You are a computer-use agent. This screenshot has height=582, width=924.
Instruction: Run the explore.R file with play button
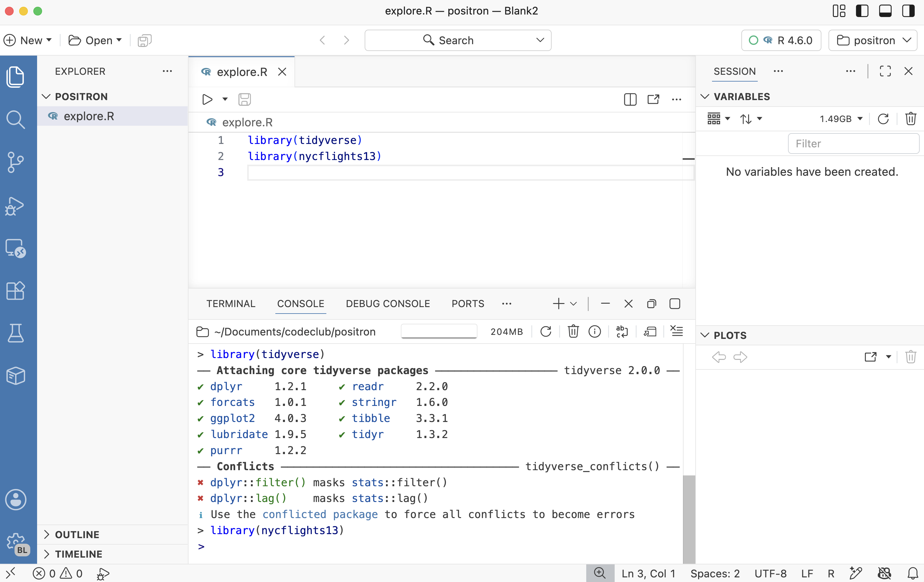207,99
